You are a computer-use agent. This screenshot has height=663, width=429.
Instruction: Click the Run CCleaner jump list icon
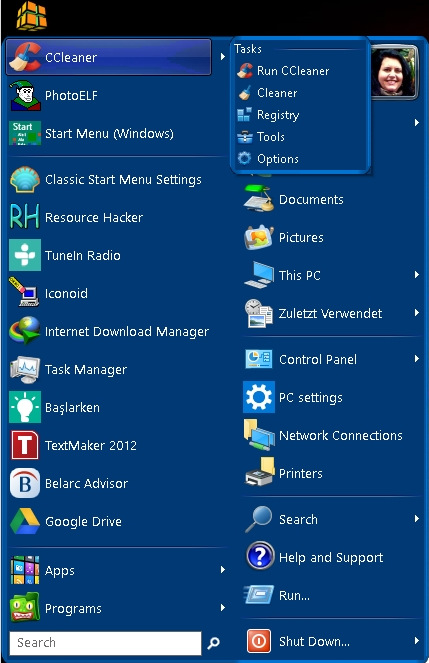[x=244, y=71]
